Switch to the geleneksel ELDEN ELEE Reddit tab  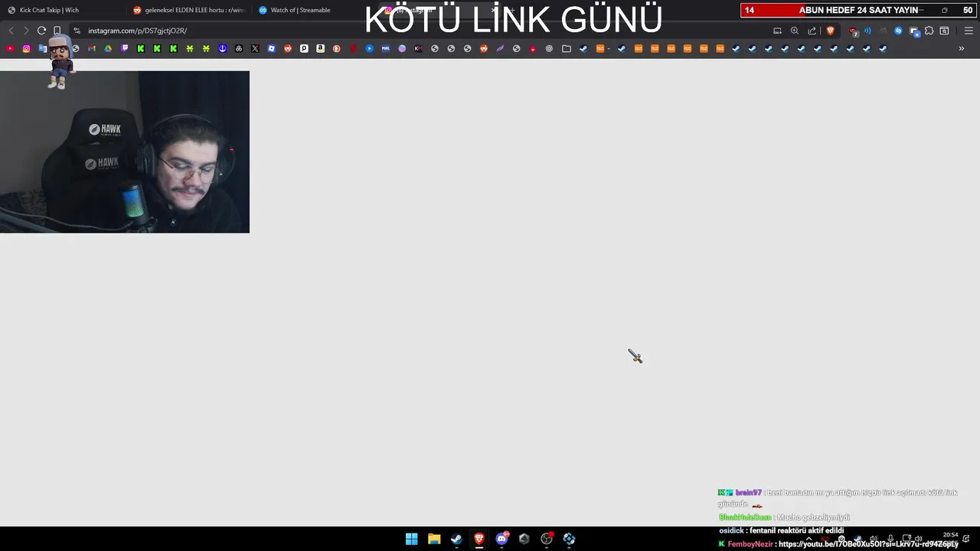(188, 10)
